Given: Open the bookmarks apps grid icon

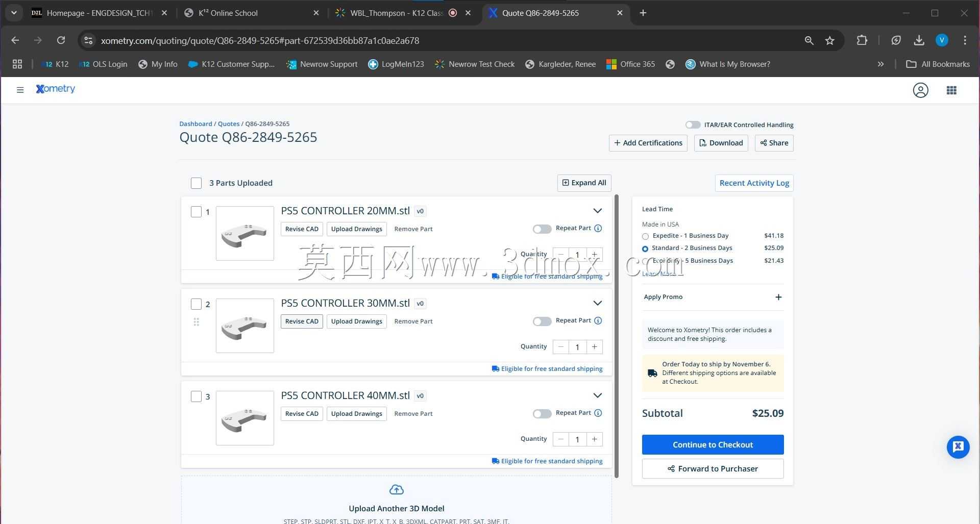Looking at the screenshot, I should click(x=17, y=64).
